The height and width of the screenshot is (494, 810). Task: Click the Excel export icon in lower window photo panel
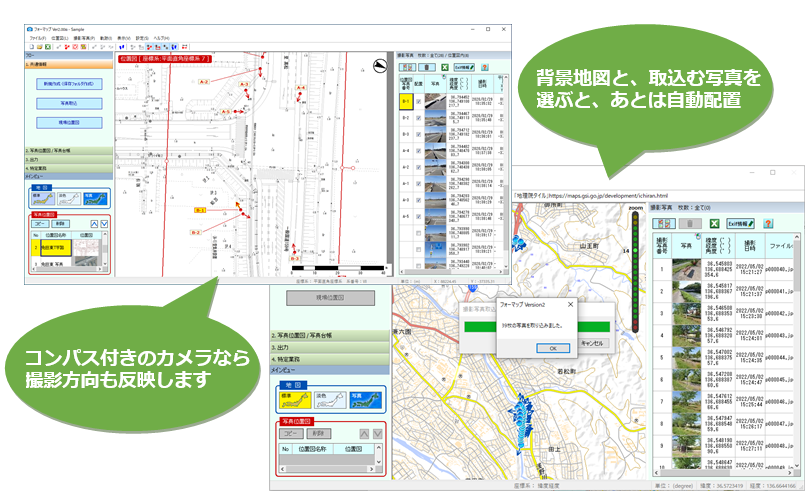(714, 223)
